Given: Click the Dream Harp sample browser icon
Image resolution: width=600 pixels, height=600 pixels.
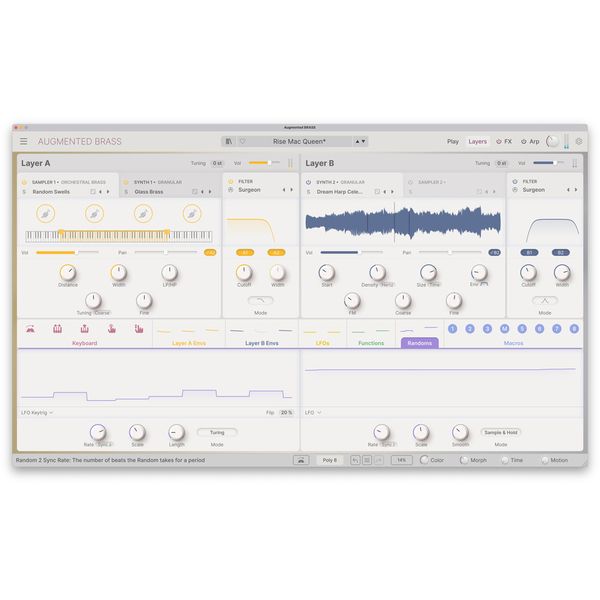Looking at the screenshot, I should coord(377,192).
